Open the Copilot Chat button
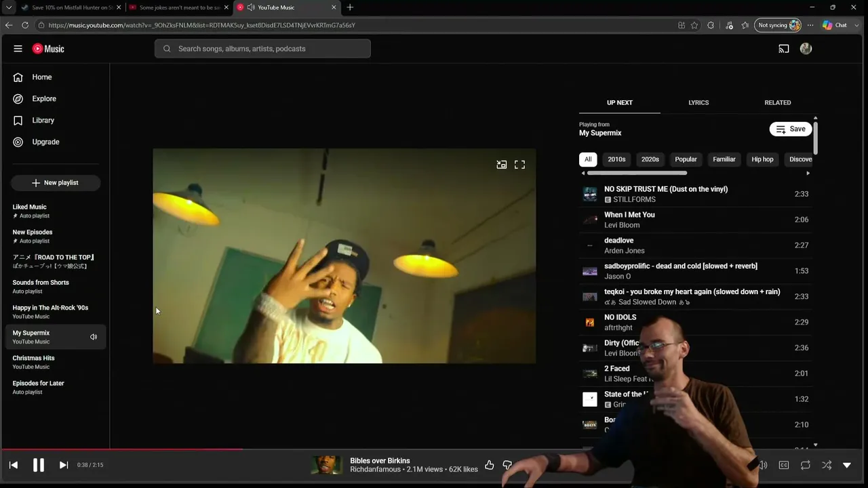 coord(835,25)
